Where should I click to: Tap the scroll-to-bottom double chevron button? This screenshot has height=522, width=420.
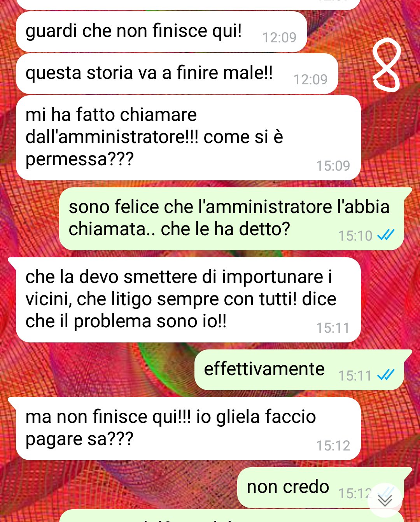click(x=385, y=500)
